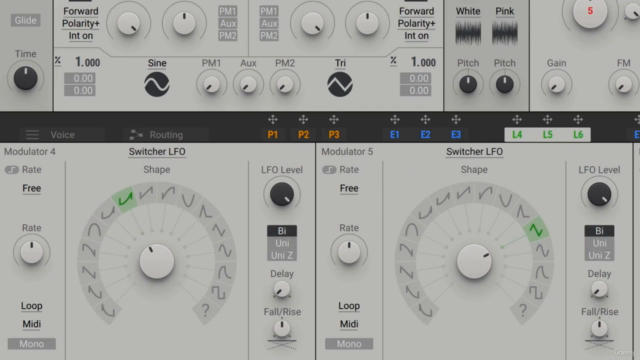Screen dimensions: 640x360
Task: Enable Mono in Modulator 5
Action: 349,344
